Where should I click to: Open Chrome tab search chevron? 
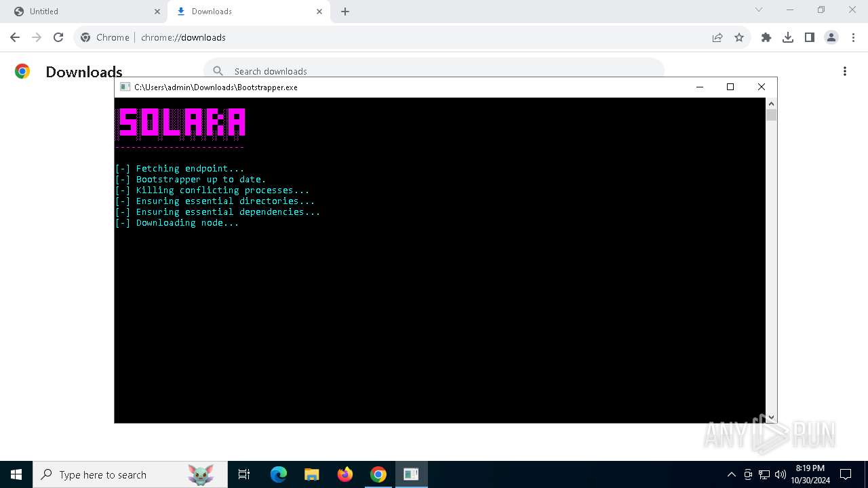click(759, 9)
